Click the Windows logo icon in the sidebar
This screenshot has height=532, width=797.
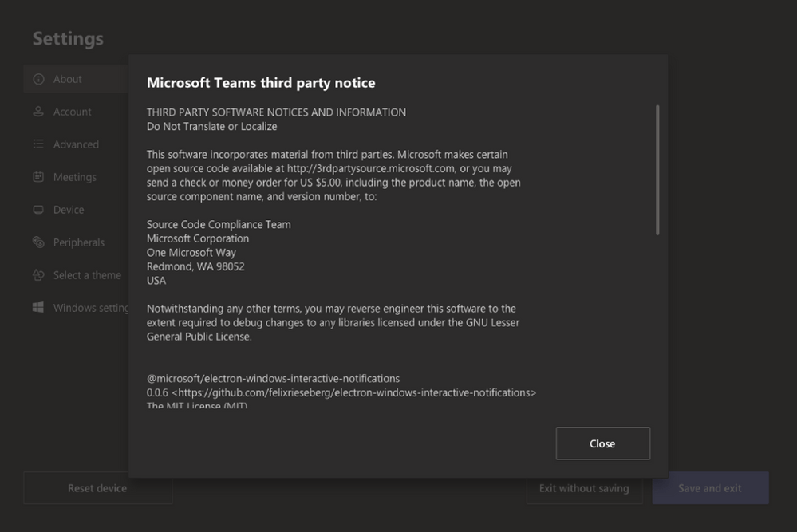click(38, 308)
